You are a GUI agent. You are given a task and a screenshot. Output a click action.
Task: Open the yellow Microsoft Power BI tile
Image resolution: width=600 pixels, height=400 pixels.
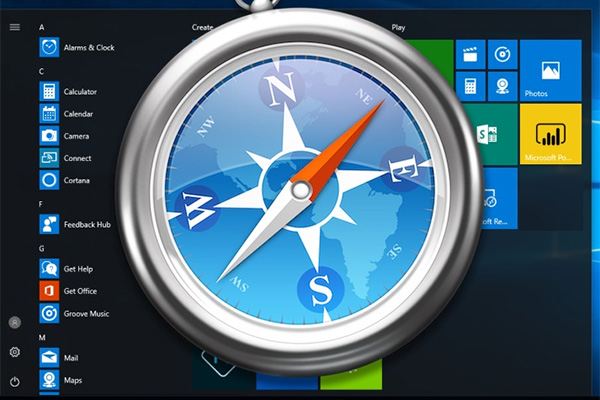tap(551, 134)
